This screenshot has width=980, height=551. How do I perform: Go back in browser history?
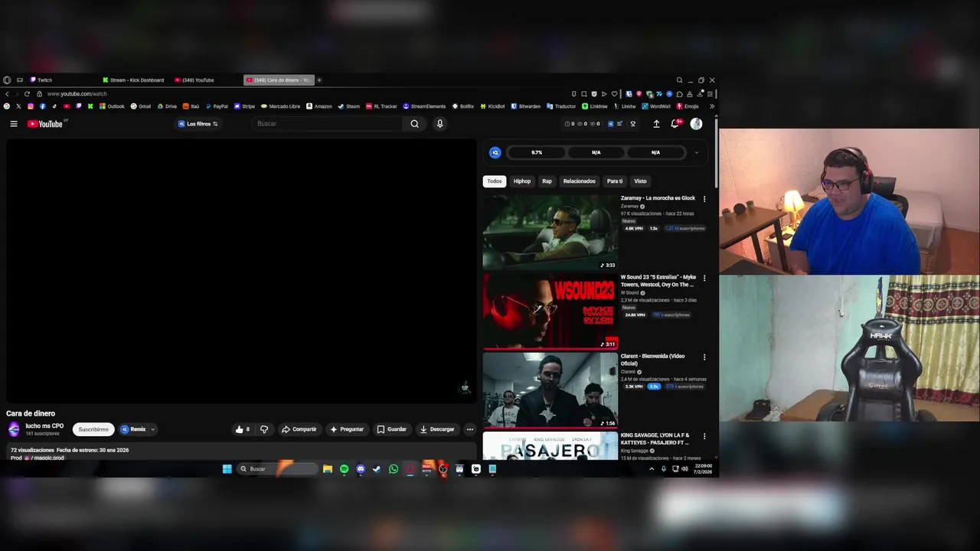(7, 94)
